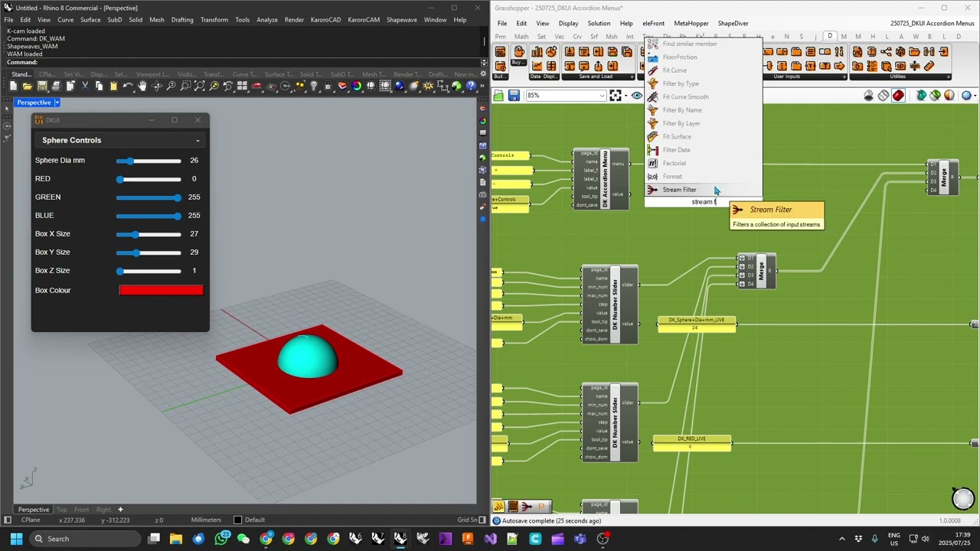Click the Windows taskbar Search box

(84, 539)
